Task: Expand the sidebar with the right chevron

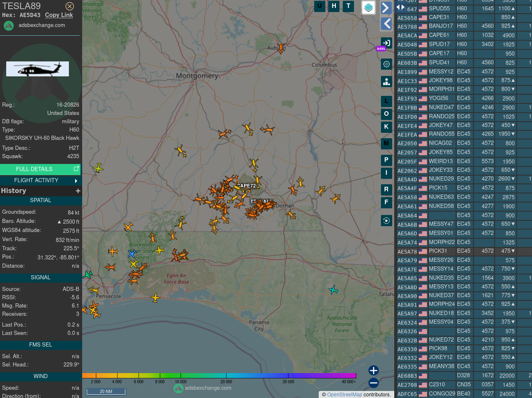Action: tap(386, 8)
